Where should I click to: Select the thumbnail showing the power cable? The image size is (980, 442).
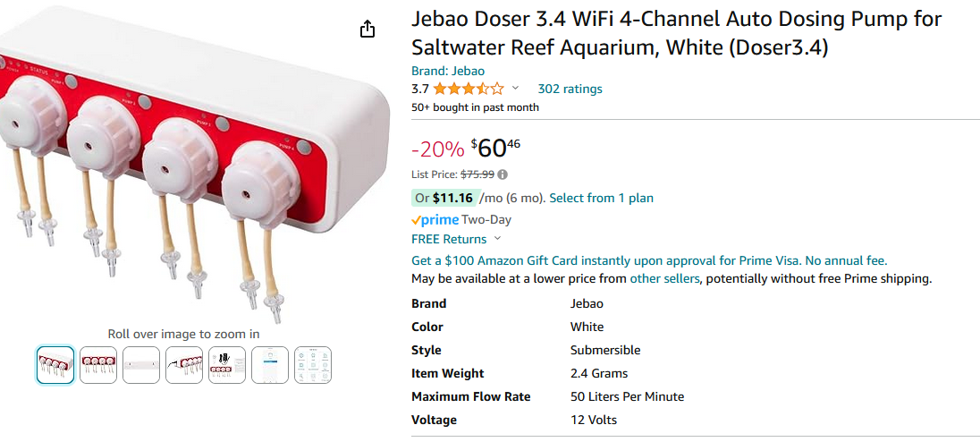click(184, 365)
